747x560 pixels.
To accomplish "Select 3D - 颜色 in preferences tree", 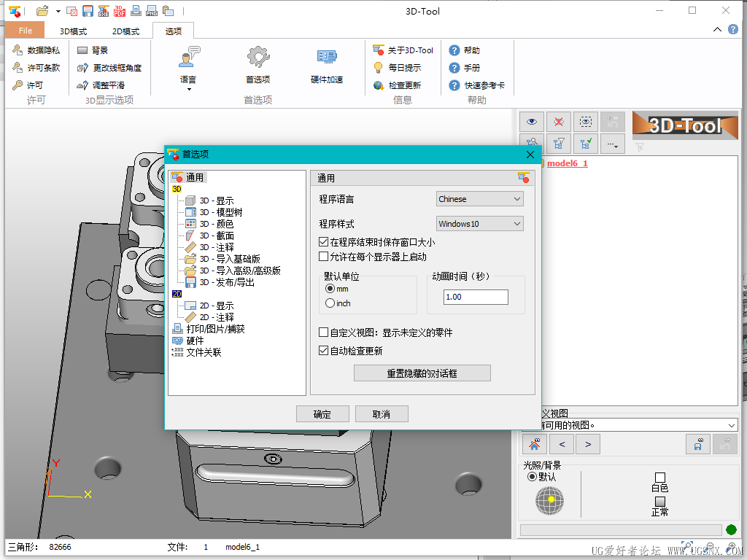I will [x=209, y=224].
